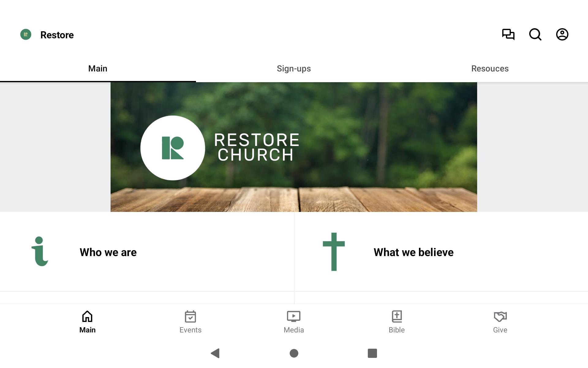
Task: Tap the Android home circle button
Action: pyautogui.click(x=294, y=353)
